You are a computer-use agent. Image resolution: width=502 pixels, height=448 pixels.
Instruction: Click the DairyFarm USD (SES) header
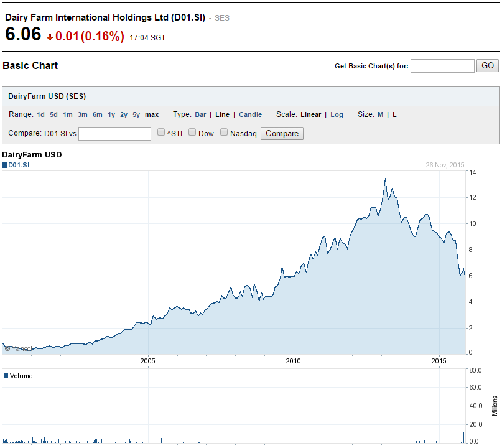click(x=47, y=96)
